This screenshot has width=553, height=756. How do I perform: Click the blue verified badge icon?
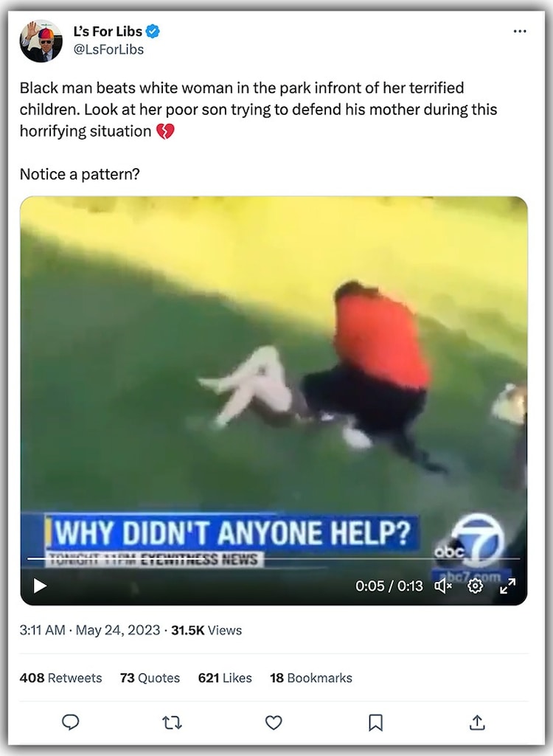tap(153, 31)
